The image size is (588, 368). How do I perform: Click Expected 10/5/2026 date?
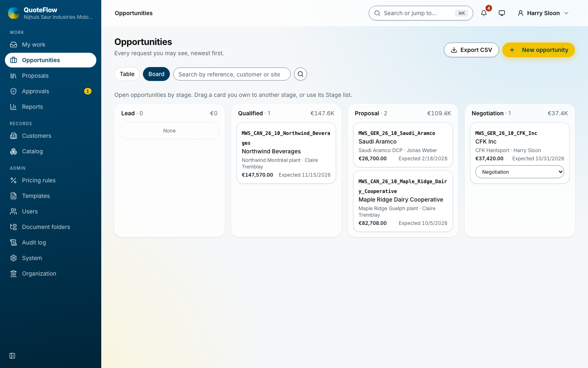tap(423, 223)
